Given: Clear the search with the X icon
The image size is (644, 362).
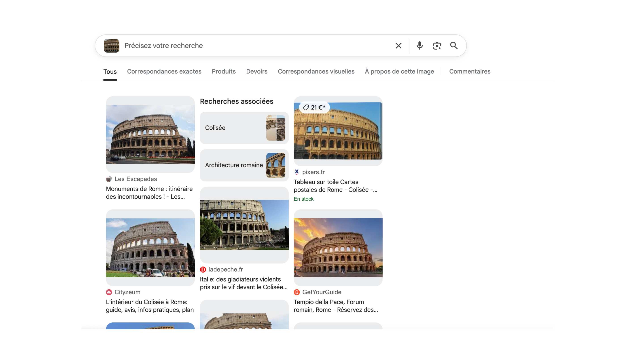Looking at the screenshot, I should tap(398, 46).
